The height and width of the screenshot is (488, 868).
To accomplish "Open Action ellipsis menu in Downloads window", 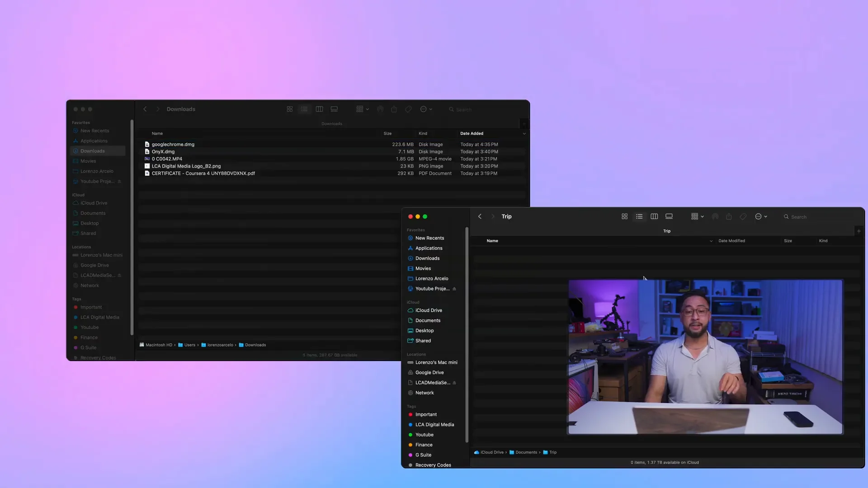I will pyautogui.click(x=426, y=109).
